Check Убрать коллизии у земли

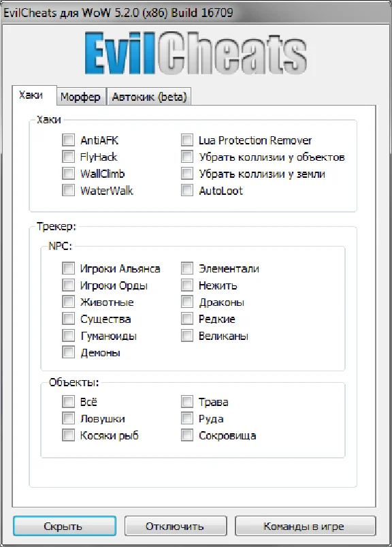[x=187, y=174]
